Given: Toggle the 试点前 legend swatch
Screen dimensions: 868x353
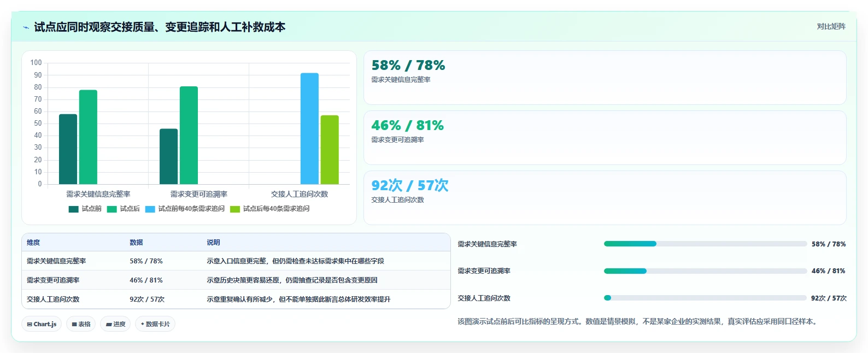Looking at the screenshot, I should (x=73, y=209).
